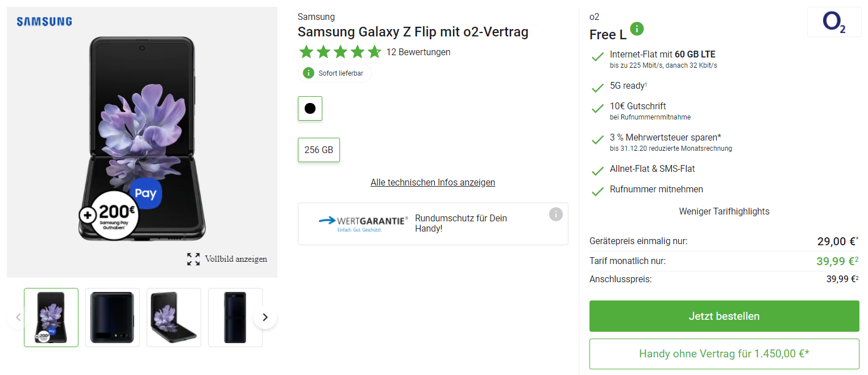Click Handy ohne Vertrag für 1.450,00 € button
The height and width of the screenshot is (375, 868).
[724, 354]
